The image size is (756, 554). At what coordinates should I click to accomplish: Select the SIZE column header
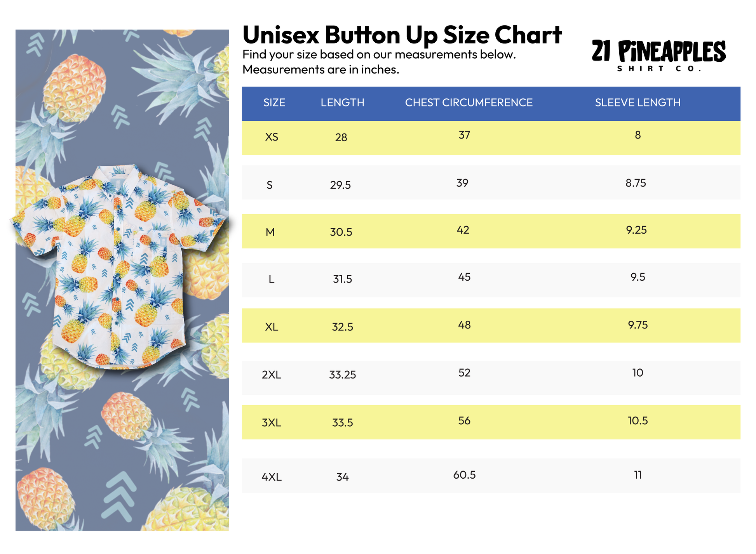tap(274, 102)
